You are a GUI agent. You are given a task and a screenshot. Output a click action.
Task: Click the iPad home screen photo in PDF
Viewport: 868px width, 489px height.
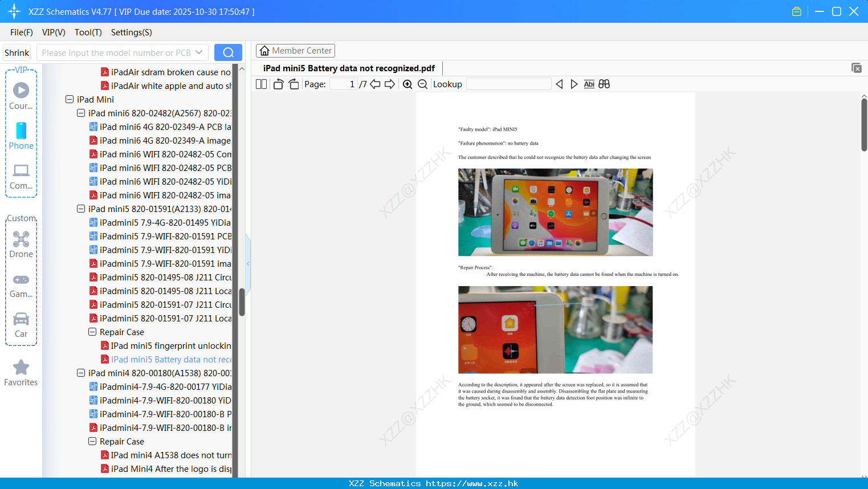tap(556, 212)
